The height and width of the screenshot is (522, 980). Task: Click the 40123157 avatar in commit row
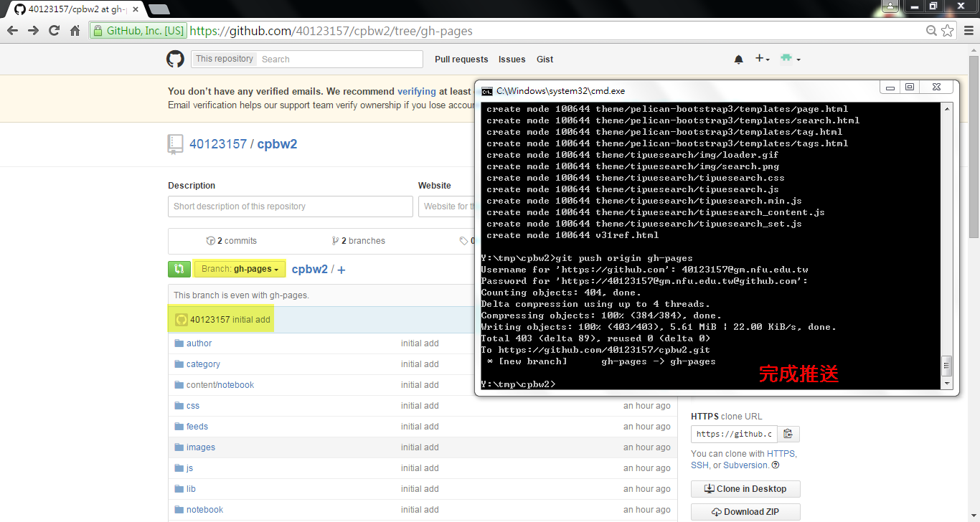click(182, 320)
